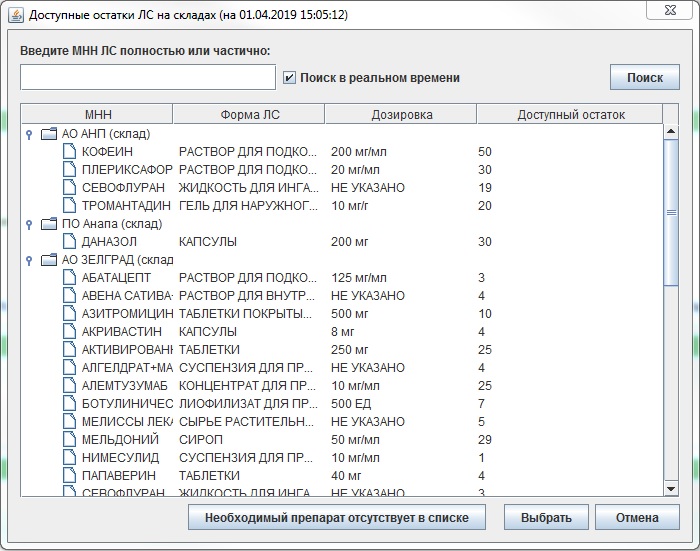Screen dimensions: 700x551
Task: Collapse the АО АНП (склад) tree node
Action: (29, 134)
